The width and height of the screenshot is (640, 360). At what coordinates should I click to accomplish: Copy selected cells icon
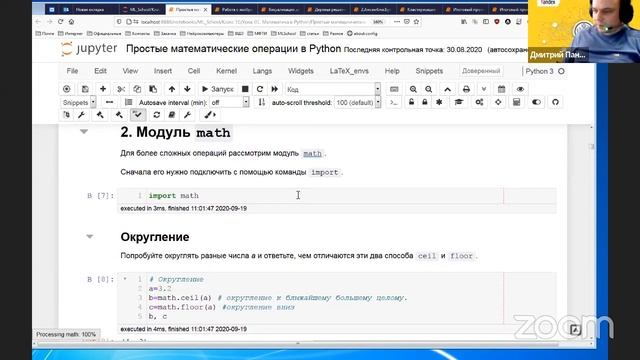coord(137,89)
